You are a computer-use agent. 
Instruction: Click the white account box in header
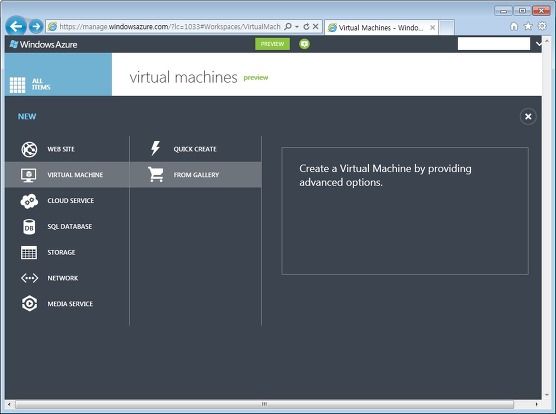(x=494, y=44)
